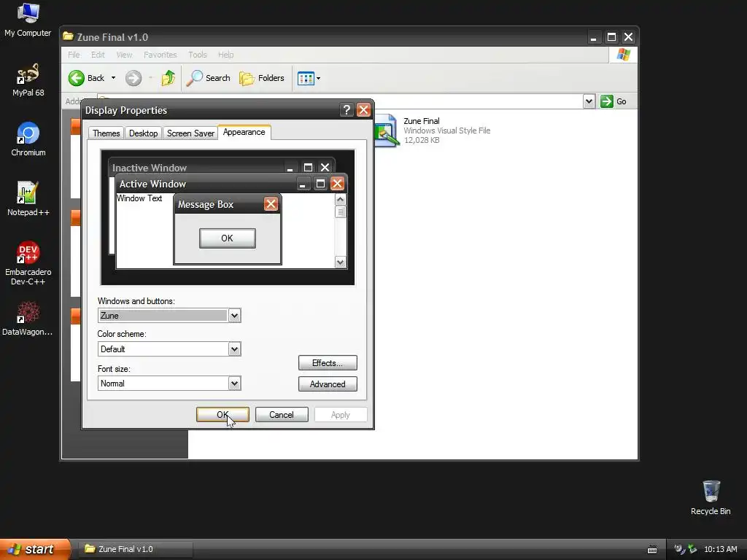Go up one folder level
747x560 pixels.
[169, 78]
